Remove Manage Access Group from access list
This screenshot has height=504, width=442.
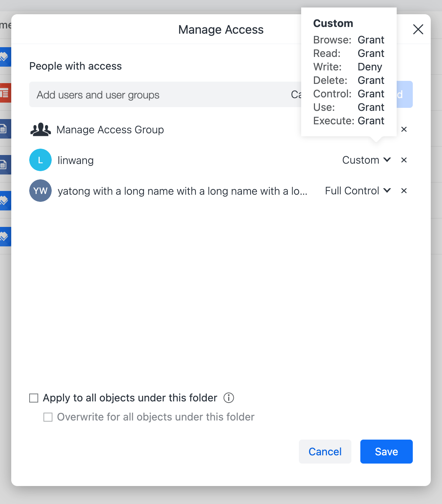pos(404,130)
